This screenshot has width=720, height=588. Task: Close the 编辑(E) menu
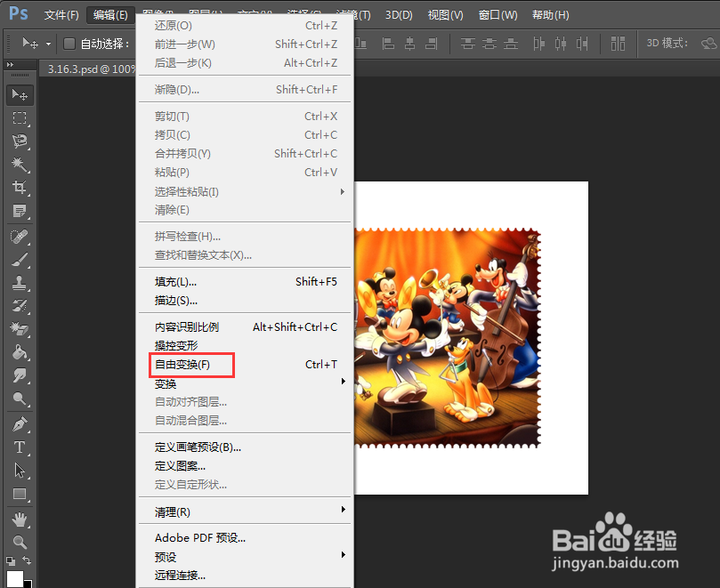point(110,15)
